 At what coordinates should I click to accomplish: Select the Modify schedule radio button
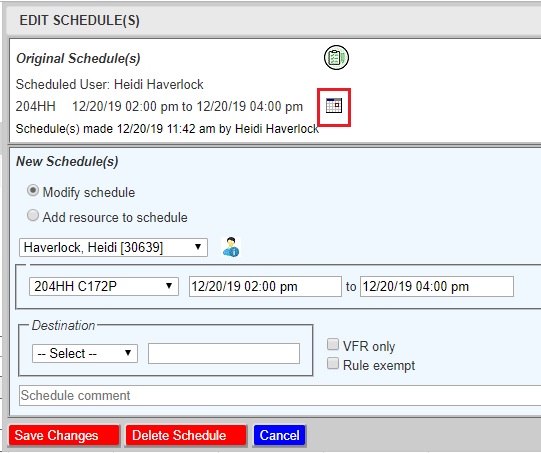pos(33,191)
